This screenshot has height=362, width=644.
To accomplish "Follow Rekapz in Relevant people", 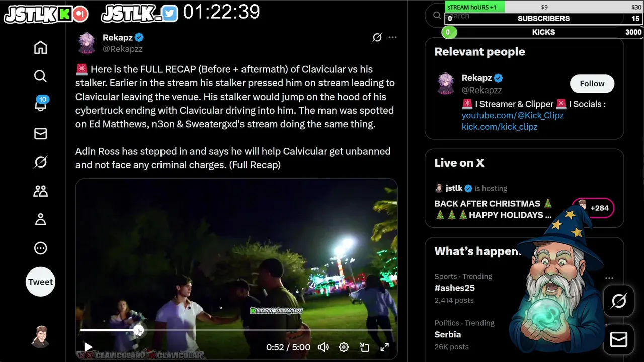I will (x=592, y=84).
